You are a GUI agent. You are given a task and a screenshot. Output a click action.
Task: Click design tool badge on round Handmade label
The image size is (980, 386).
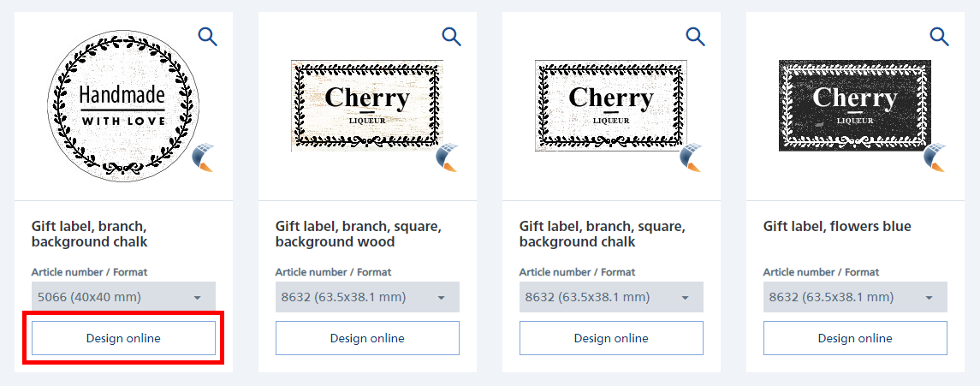click(x=203, y=159)
